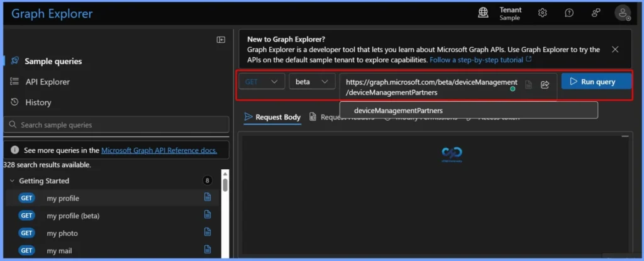Collapse the sidebar panel icon
644x261 pixels.
pos(221,40)
